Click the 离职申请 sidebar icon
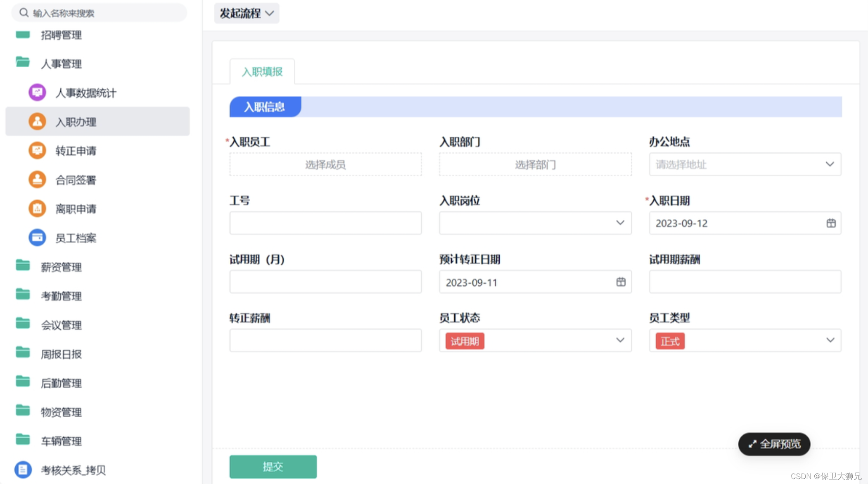868x484 pixels. click(37, 209)
